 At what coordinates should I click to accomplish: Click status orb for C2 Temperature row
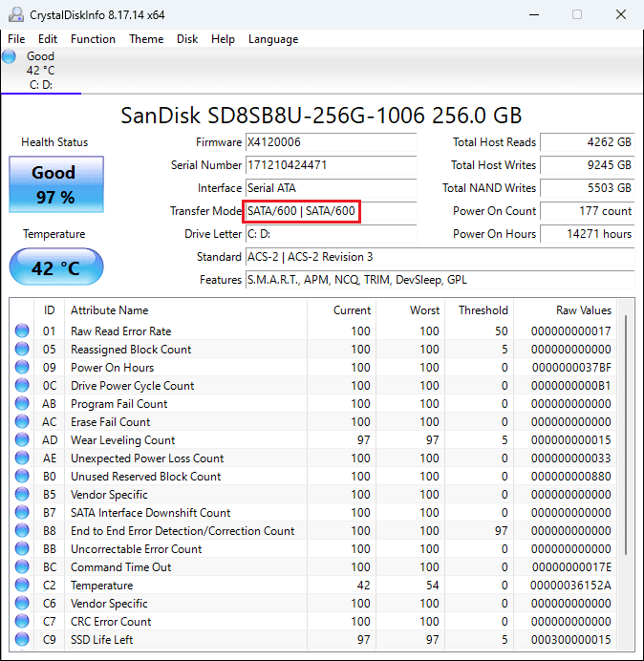(x=22, y=585)
